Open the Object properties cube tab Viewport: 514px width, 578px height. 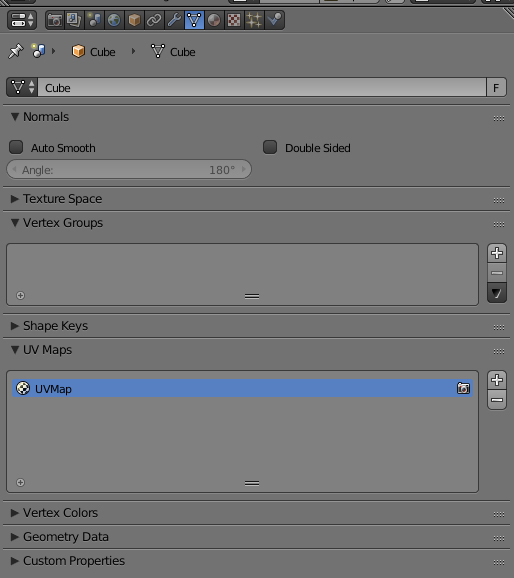point(134,20)
